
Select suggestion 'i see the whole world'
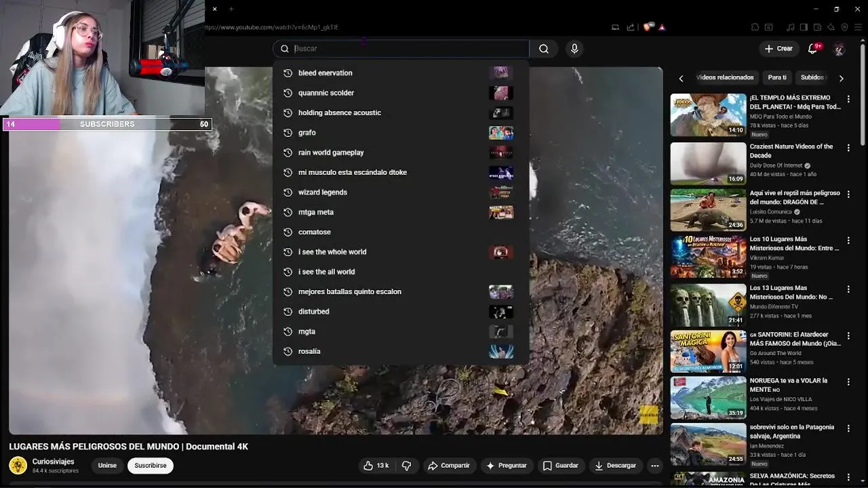400,252
